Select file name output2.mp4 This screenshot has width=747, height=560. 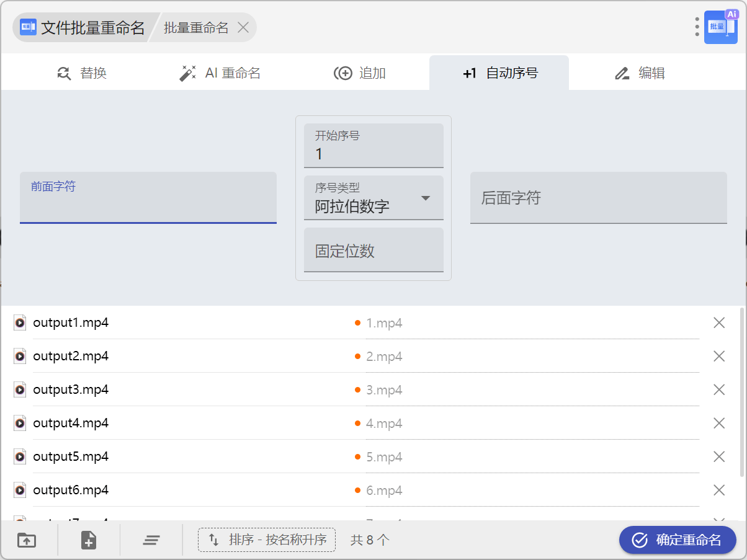click(x=71, y=356)
